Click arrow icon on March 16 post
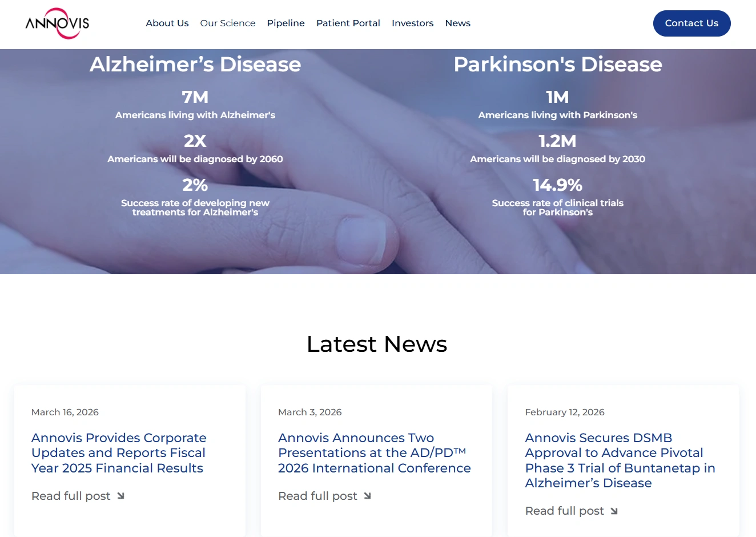Viewport: 756px width, 537px height. click(120, 496)
